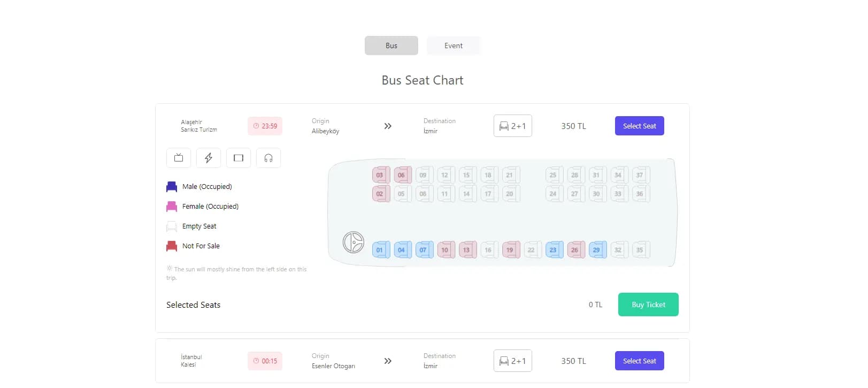The image size is (868, 388).
Task: Click the 2+1 seat layout for Esenler Otogarı trip
Action: pyautogui.click(x=512, y=361)
